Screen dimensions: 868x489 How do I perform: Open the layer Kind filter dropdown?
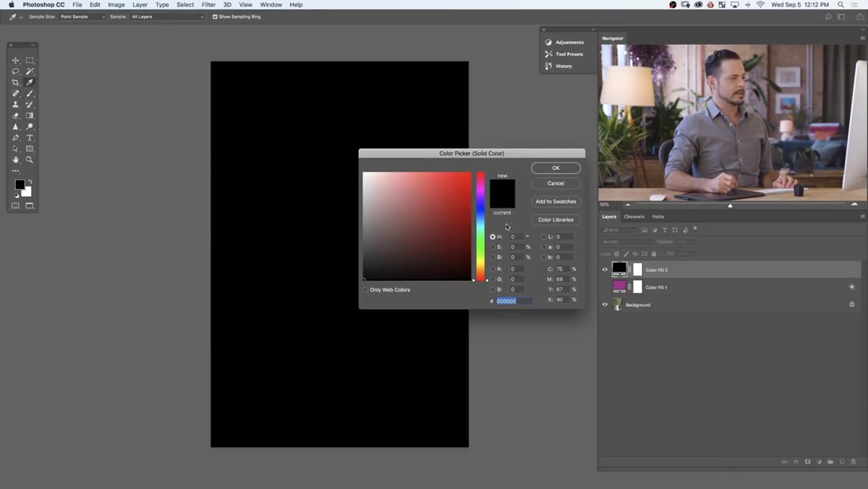(x=618, y=230)
